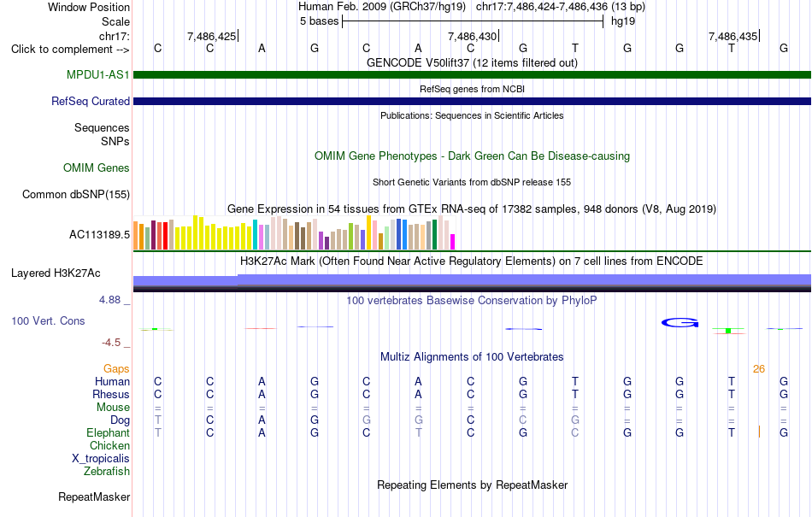The height and width of the screenshot is (517, 812).
Task: Click the MPDU1-AS1 green gene bar
Action: point(472,75)
